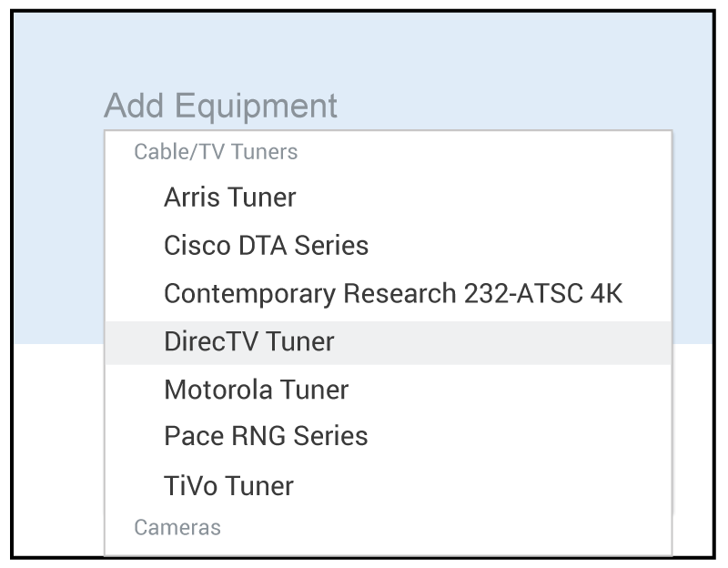The height and width of the screenshot is (568, 728).
Task: Click the blue panel above Add Equipment
Action: coord(364,50)
